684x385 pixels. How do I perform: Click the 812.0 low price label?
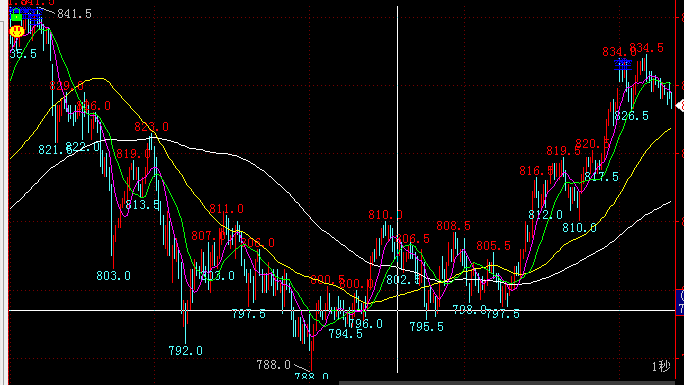tap(545, 215)
